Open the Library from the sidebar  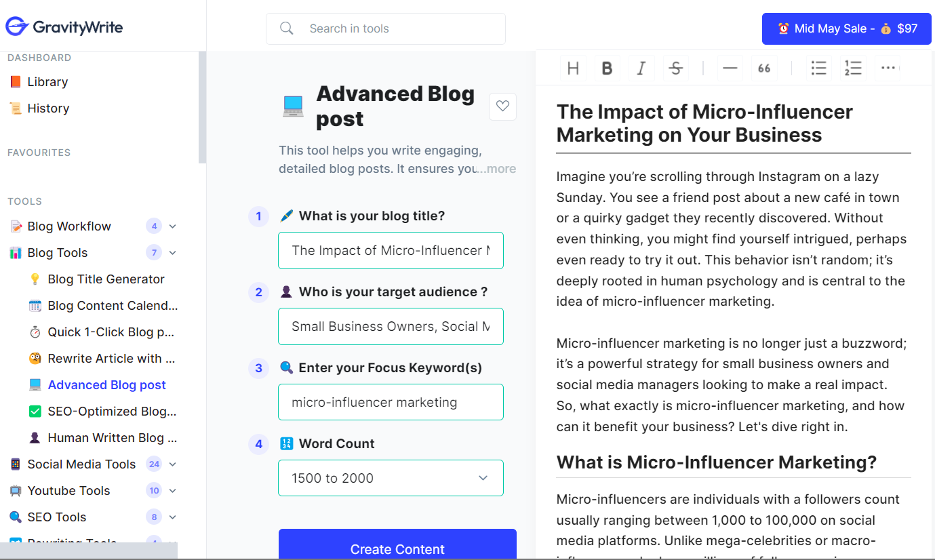tap(47, 82)
